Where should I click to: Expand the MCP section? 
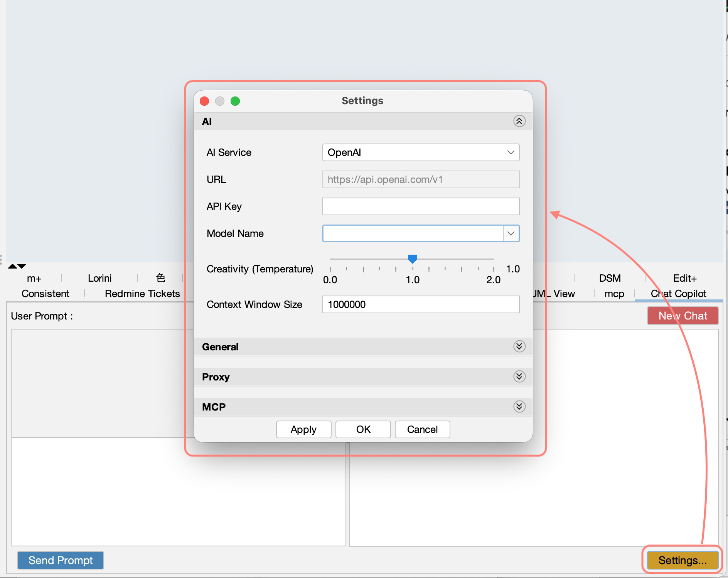(x=519, y=407)
